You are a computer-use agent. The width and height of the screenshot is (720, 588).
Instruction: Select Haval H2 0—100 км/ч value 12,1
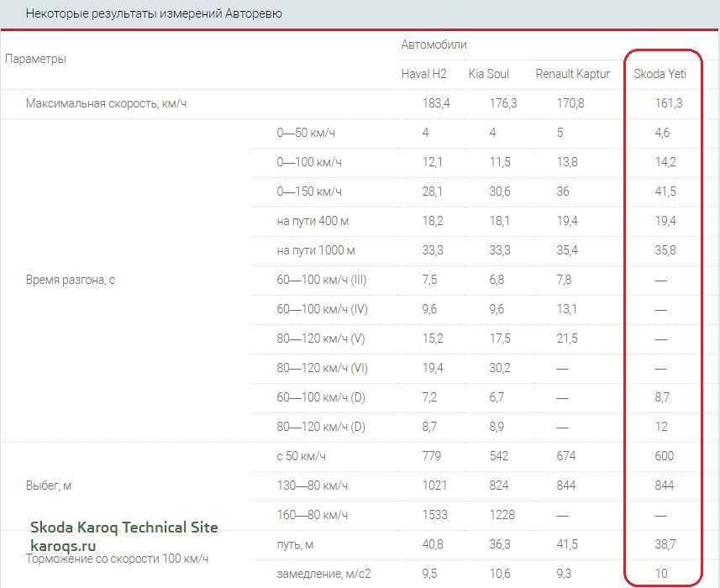click(433, 162)
